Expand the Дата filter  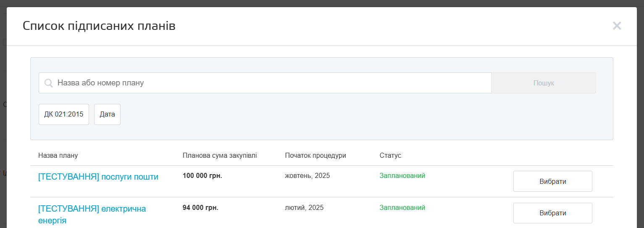(107, 114)
